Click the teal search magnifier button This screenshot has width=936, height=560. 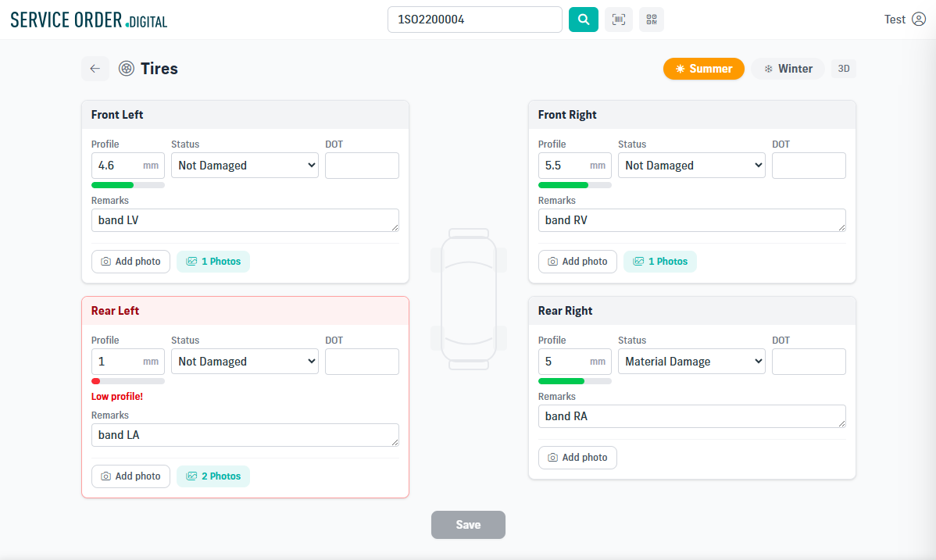click(x=583, y=20)
